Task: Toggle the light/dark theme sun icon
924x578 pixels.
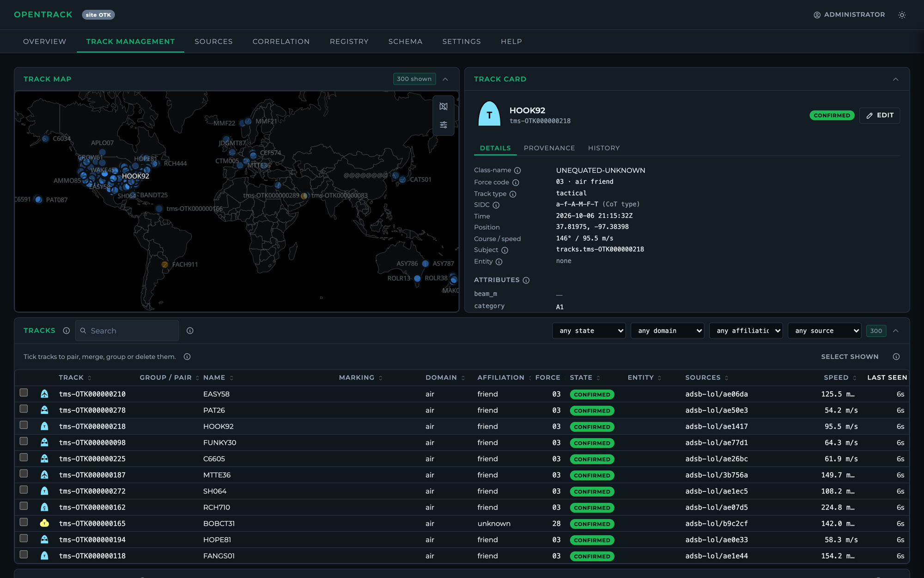Action: pos(902,15)
